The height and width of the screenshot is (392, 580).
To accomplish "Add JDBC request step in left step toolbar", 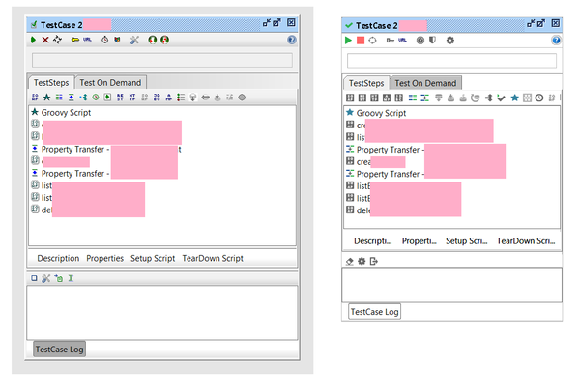I will pos(157,98).
